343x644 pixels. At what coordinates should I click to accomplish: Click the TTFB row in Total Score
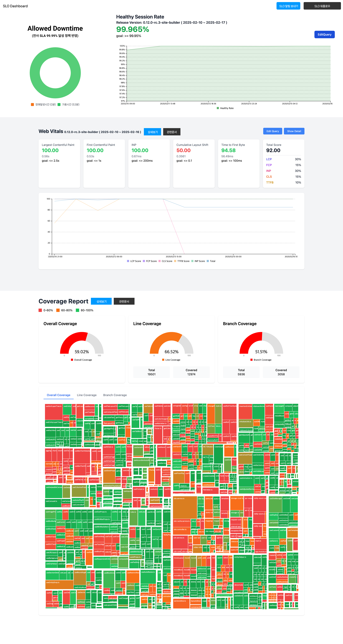click(x=283, y=182)
